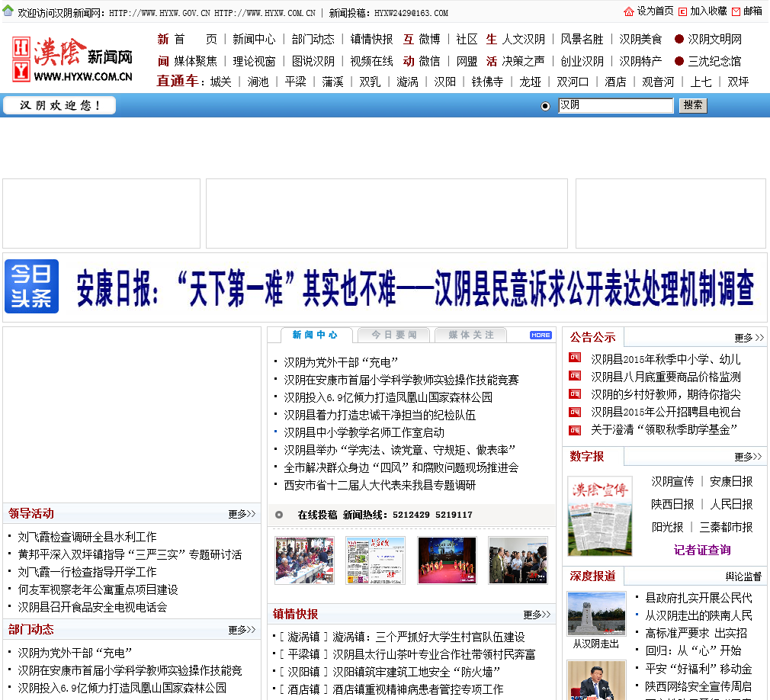
Task: Select the radio button next to search box
Action: click(545, 106)
